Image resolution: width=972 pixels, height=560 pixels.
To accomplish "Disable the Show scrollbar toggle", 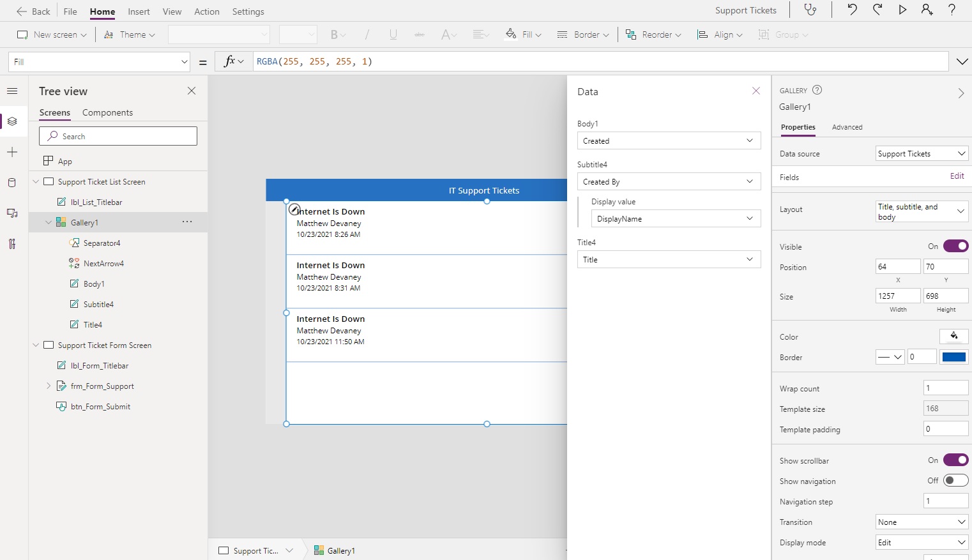I will pyautogui.click(x=956, y=460).
